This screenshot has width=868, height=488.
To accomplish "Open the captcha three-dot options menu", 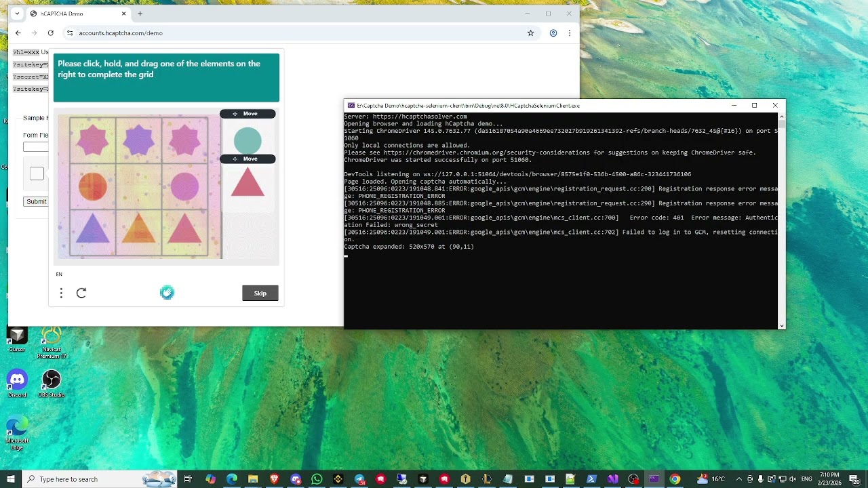I will (61, 293).
